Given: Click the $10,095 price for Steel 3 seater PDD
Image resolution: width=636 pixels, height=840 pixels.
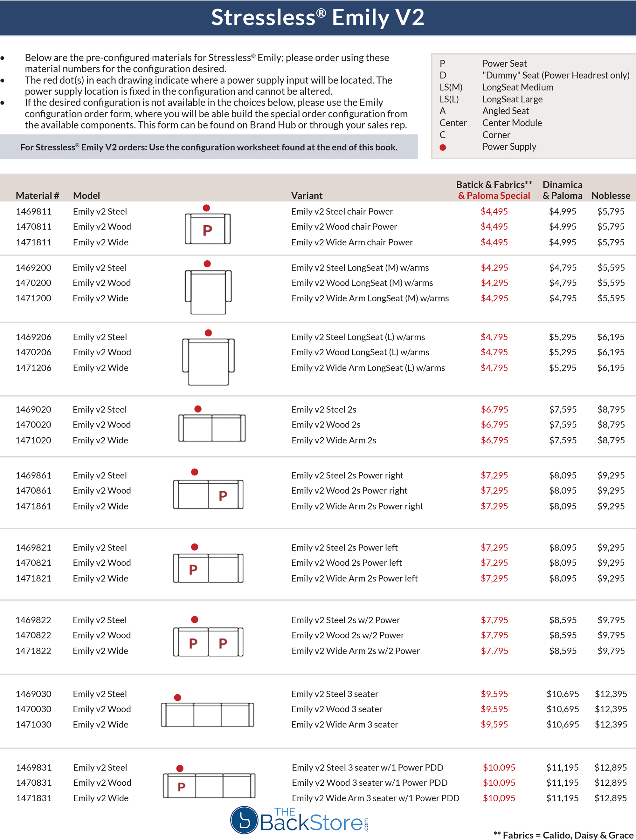Looking at the screenshot, I should (499, 768).
